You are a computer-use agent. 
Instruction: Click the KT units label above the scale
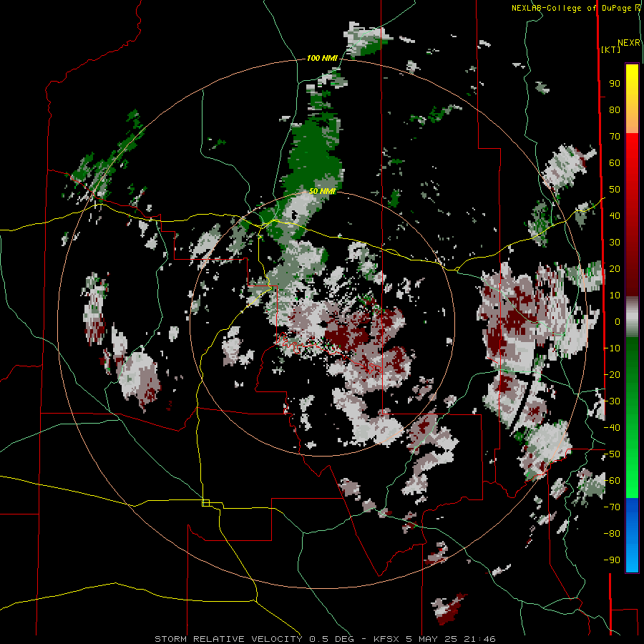click(611, 49)
